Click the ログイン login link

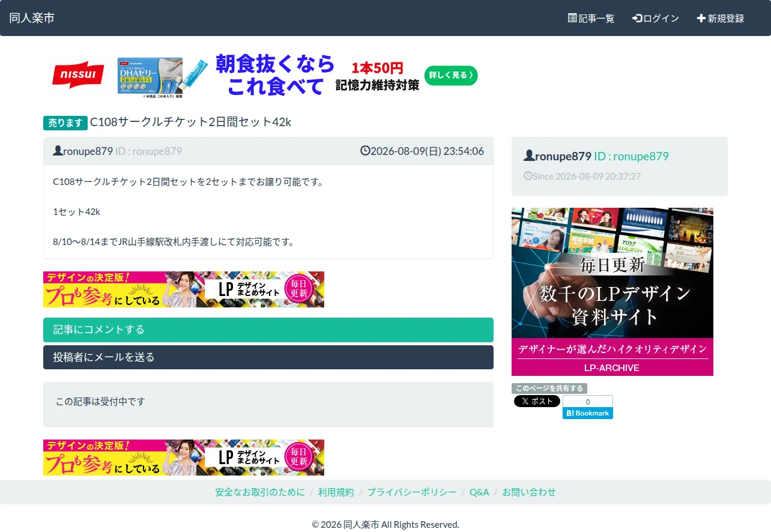656,18
